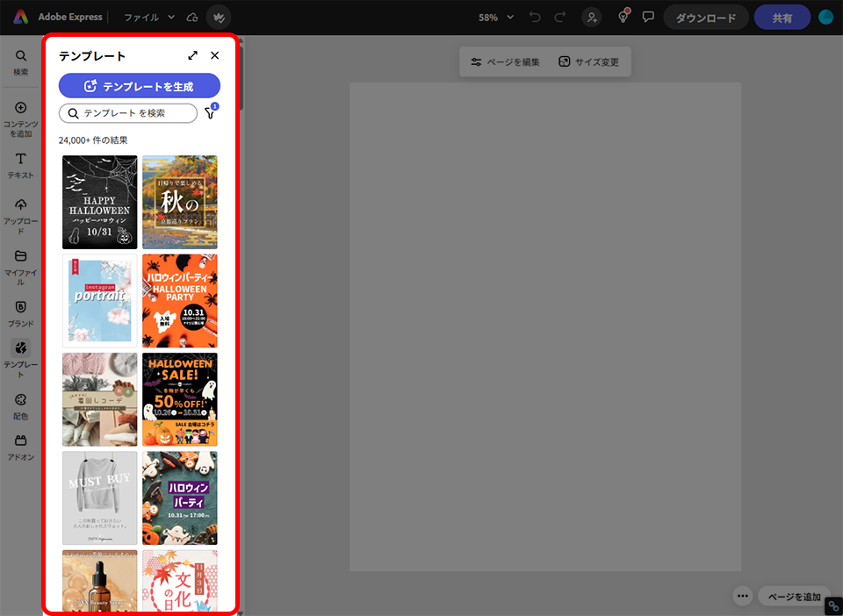Open the Brand panel in the sidebar
The height and width of the screenshot is (616, 843).
coord(20,312)
